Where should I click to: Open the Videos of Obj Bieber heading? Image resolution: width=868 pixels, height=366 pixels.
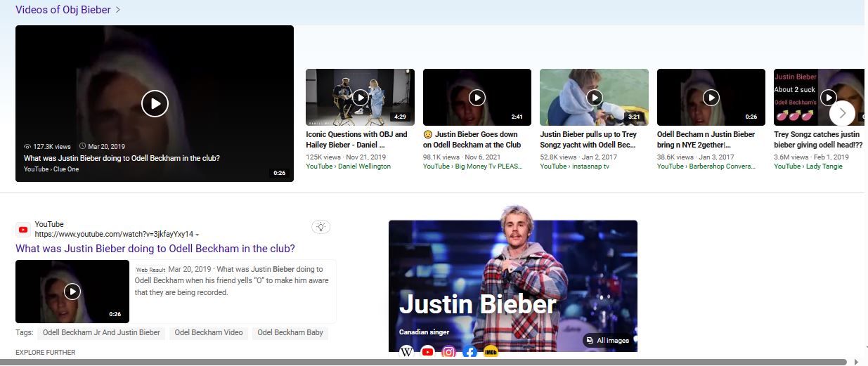tap(68, 9)
